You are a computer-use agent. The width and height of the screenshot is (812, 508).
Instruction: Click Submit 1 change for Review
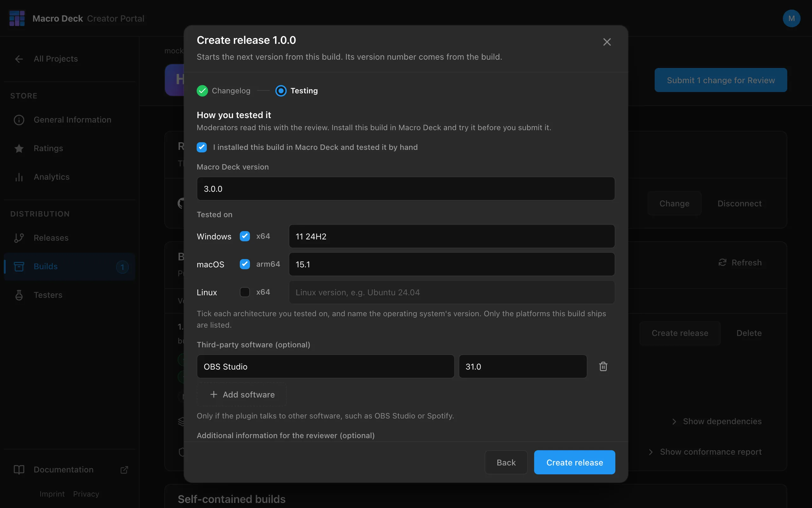point(721,80)
